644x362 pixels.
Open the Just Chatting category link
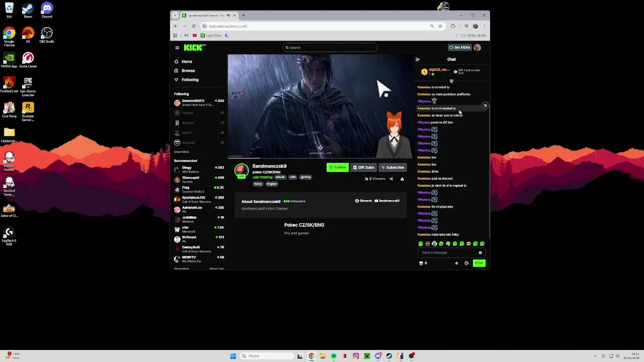[262, 177]
